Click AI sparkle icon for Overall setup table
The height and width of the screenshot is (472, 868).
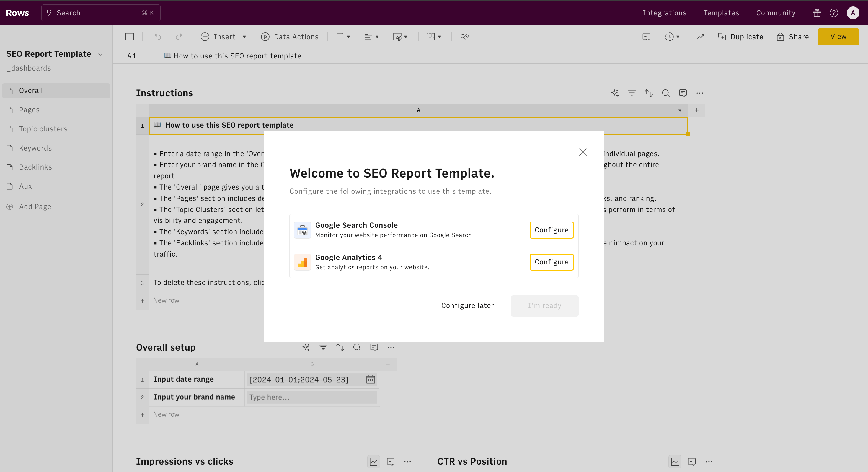coord(306,347)
